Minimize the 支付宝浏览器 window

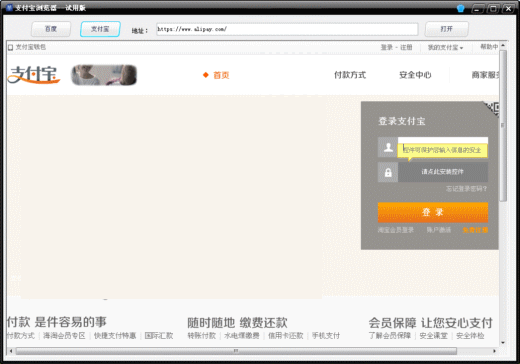coord(477,9)
